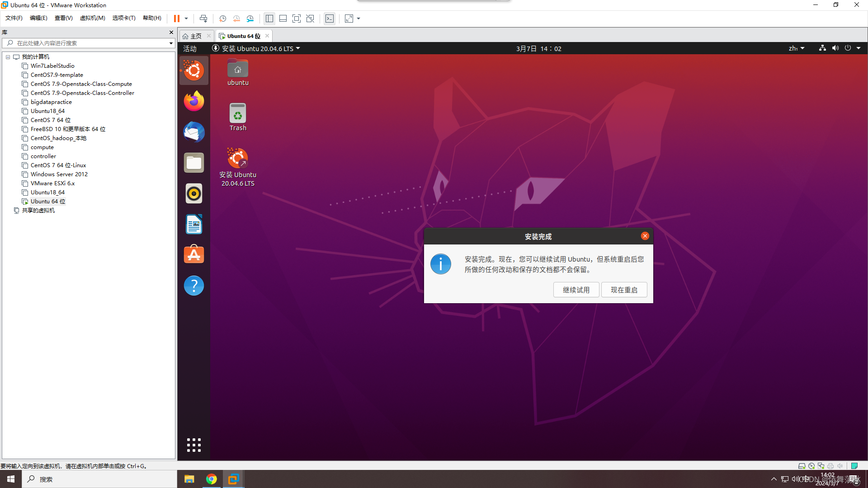The height and width of the screenshot is (488, 868).
Task: Open Ubuntu system menu arrow
Action: tap(859, 48)
